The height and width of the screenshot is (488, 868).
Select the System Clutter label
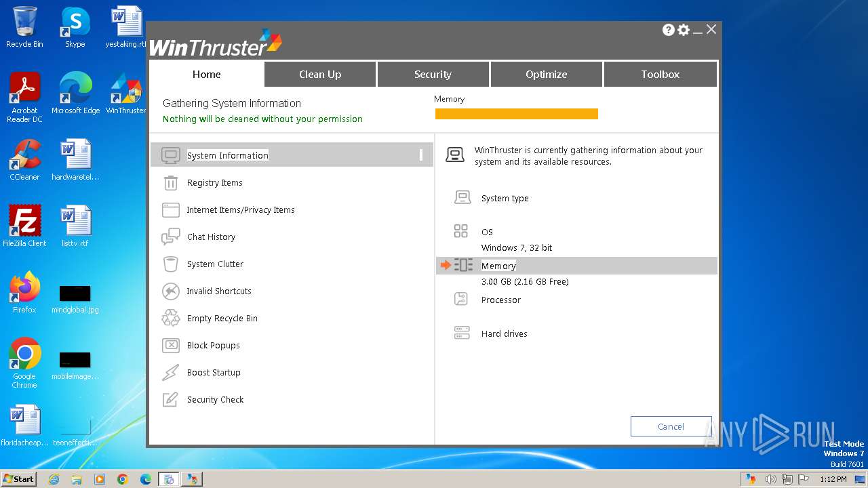215,264
